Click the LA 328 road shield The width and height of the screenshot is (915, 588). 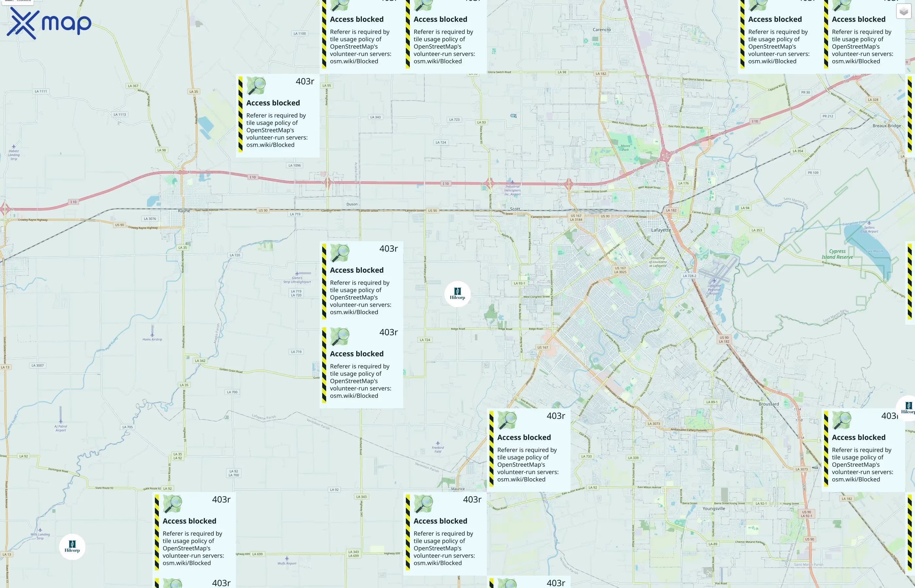[x=873, y=100]
